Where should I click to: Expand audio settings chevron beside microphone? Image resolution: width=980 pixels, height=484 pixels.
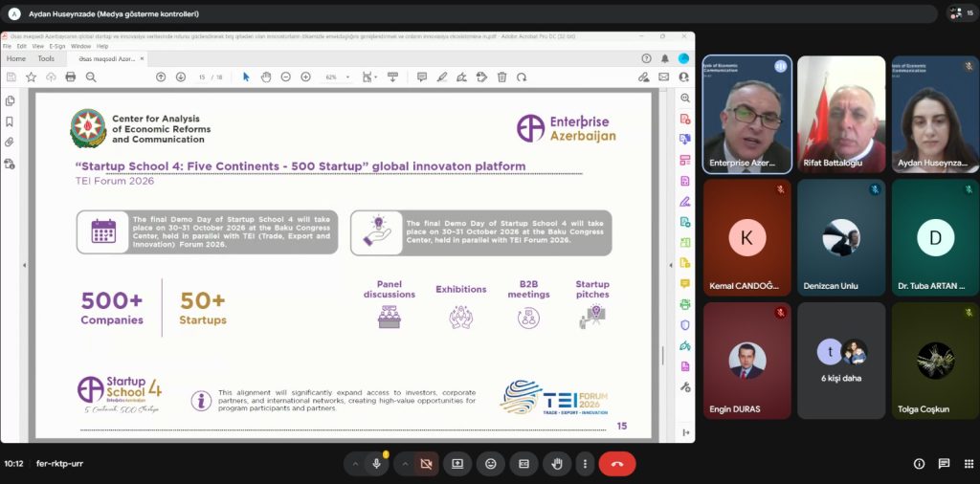coord(355,464)
